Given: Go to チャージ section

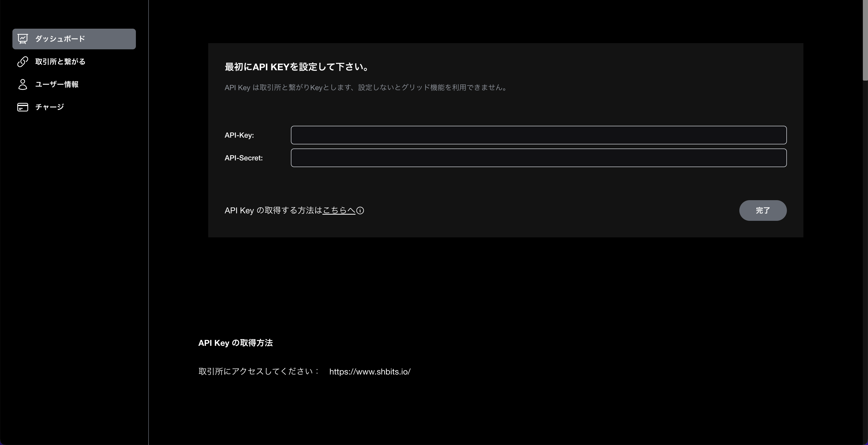Looking at the screenshot, I should click(74, 107).
